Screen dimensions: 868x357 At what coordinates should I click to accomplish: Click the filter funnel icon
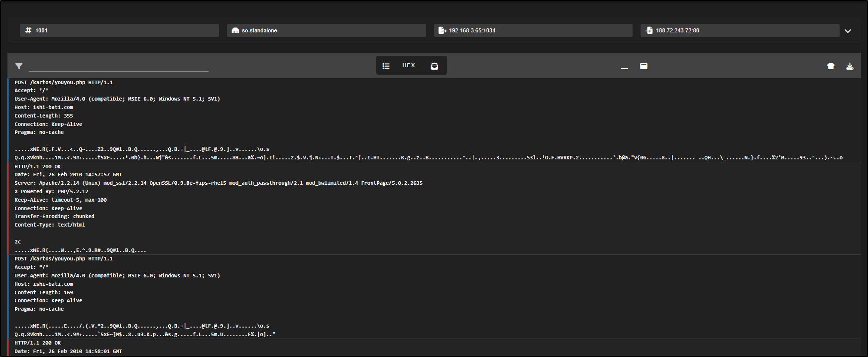(19, 66)
